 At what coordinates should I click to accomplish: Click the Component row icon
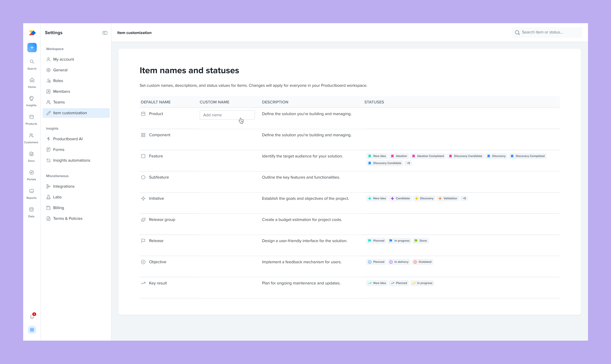(143, 135)
